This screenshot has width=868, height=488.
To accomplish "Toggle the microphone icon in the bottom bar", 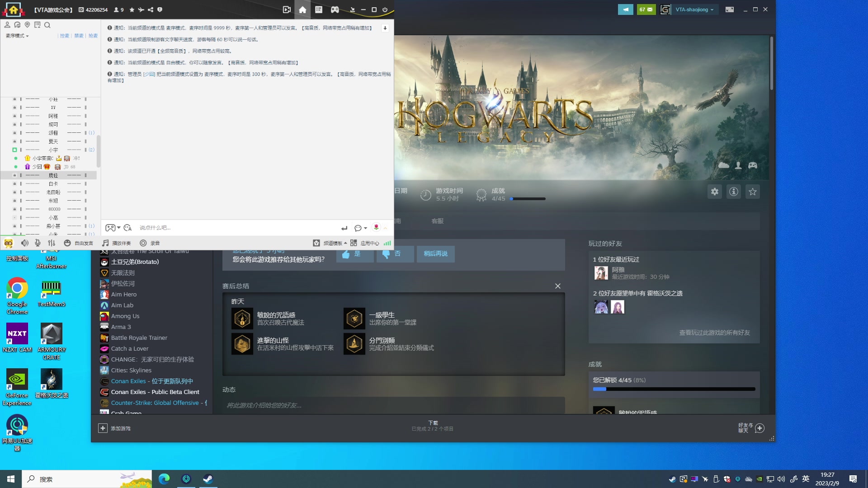I will click(x=38, y=243).
